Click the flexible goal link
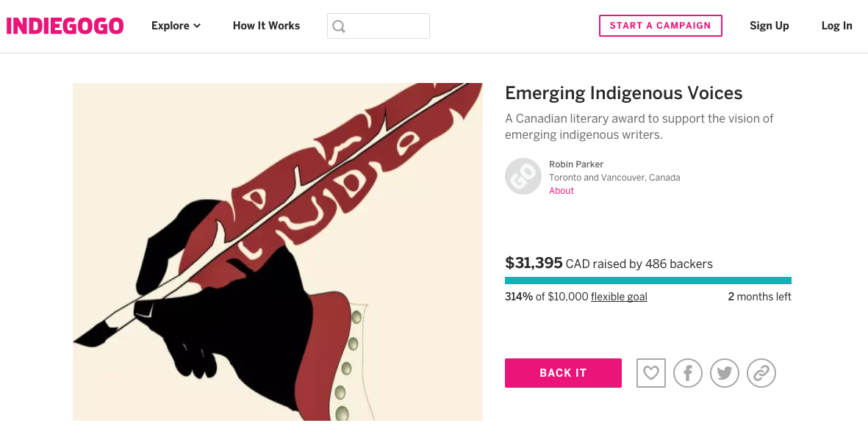This screenshot has width=868, height=434. coord(619,297)
